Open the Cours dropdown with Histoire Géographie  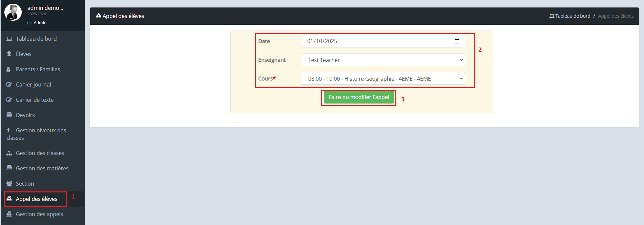[x=383, y=79]
